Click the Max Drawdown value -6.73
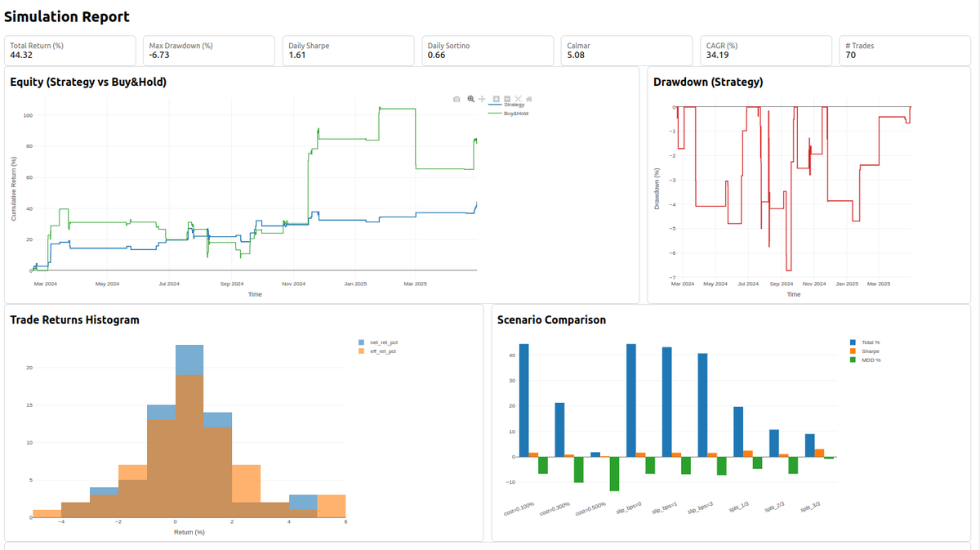 click(x=159, y=56)
